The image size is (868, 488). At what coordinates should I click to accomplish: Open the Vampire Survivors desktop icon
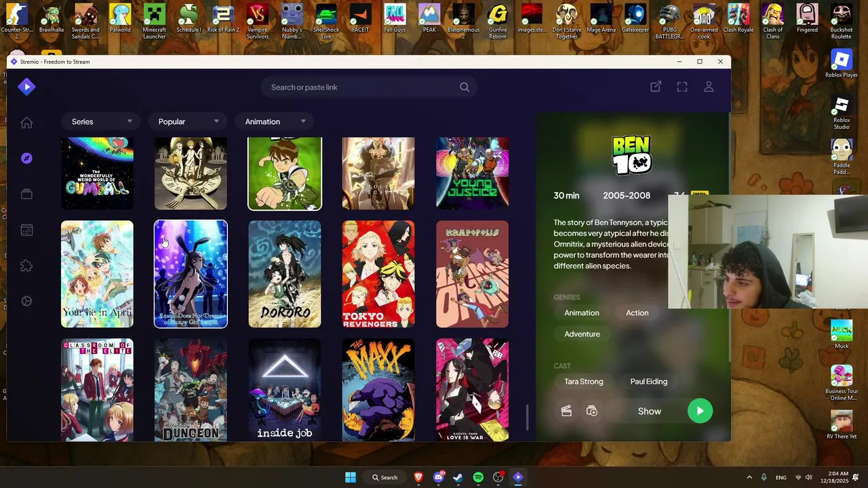(x=257, y=21)
